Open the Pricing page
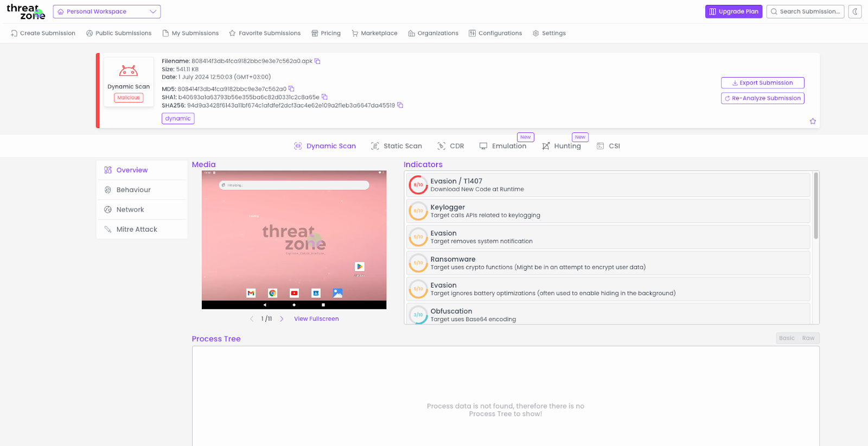 (326, 33)
